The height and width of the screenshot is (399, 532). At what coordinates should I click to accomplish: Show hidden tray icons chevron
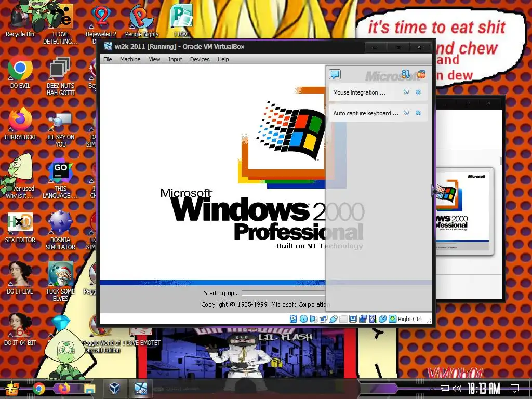pyautogui.click(x=432, y=389)
